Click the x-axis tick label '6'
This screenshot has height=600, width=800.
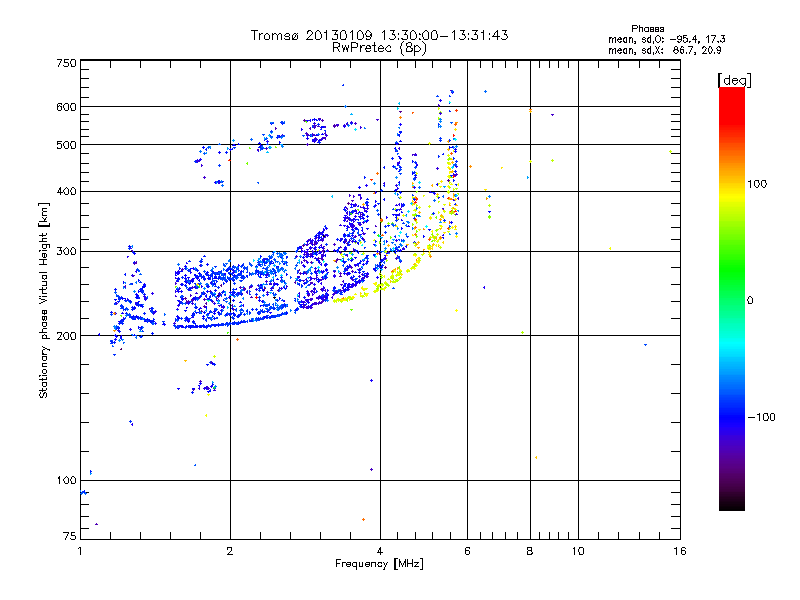coord(467,551)
